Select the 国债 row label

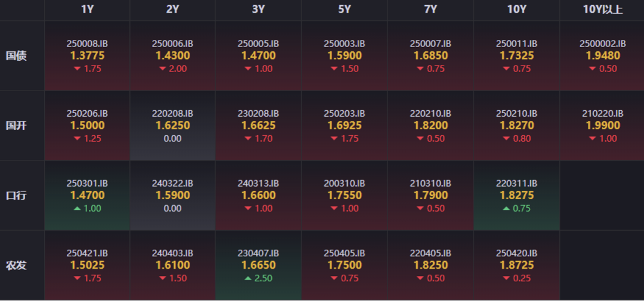coord(16,56)
